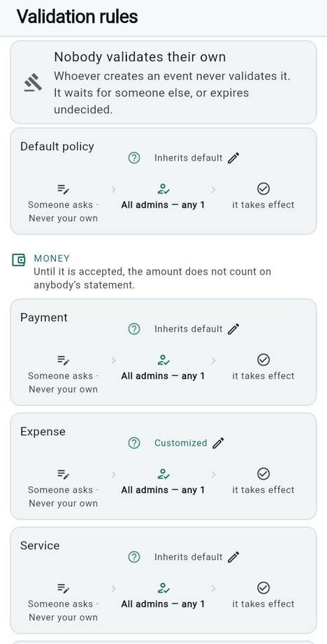Click the gavel icon in the top card

(33, 82)
